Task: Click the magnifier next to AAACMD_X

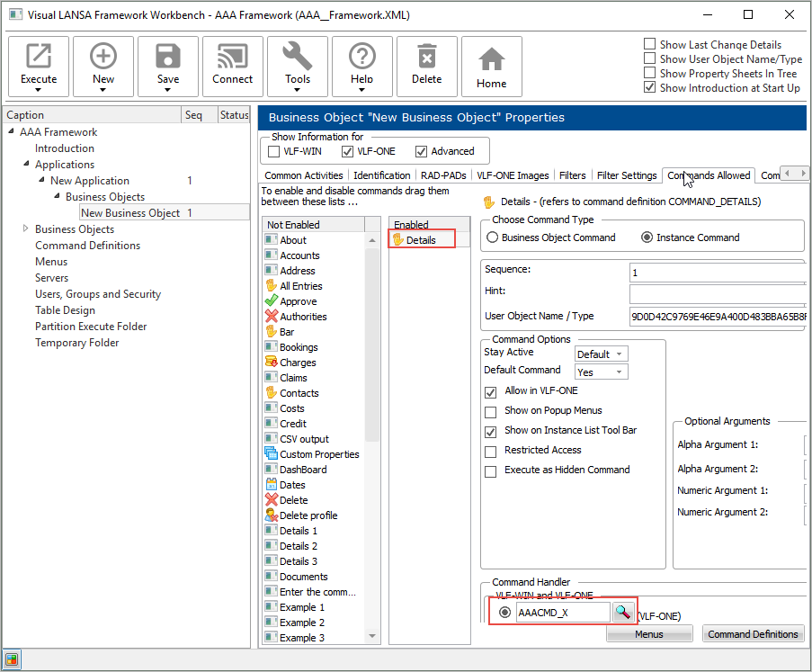Action: [621, 613]
